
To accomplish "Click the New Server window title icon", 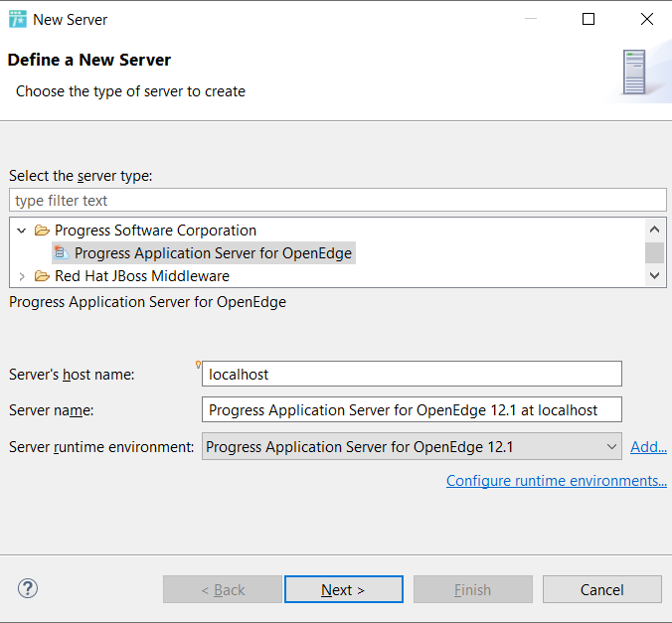I will click(x=18, y=19).
